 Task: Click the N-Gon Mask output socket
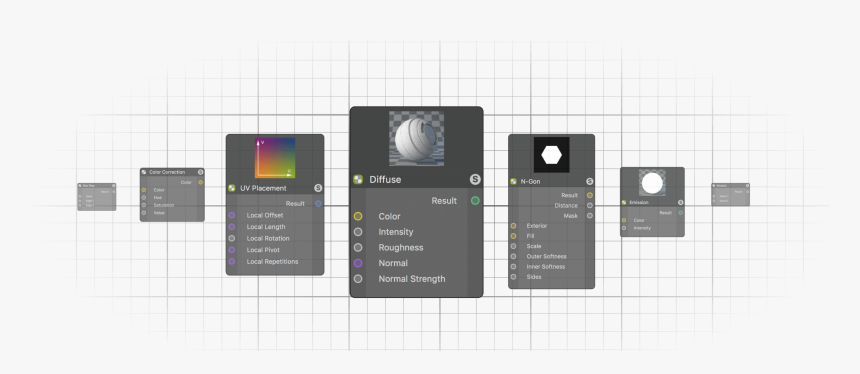(x=590, y=216)
